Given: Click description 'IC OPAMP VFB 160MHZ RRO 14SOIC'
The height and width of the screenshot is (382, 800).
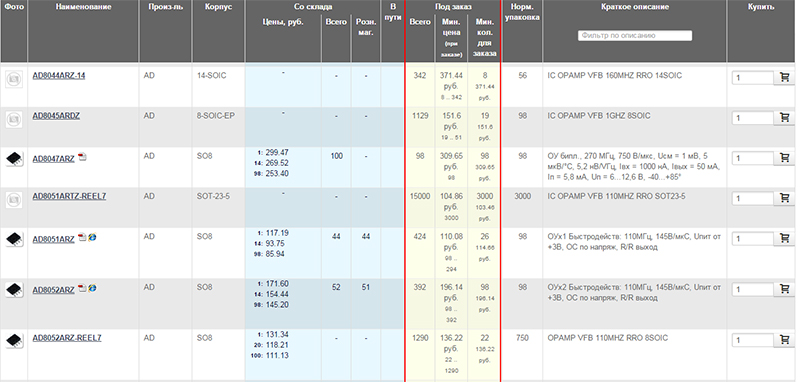Looking at the screenshot, I should 614,75.
